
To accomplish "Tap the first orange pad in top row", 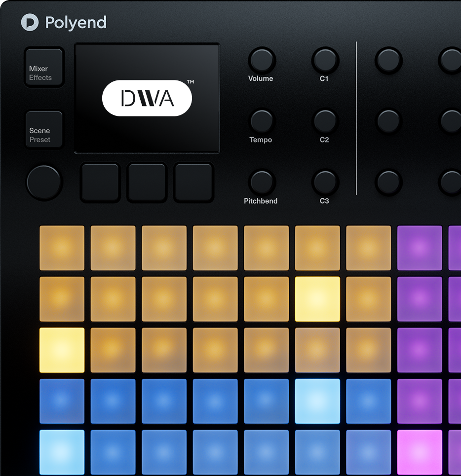I will (62, 248).
